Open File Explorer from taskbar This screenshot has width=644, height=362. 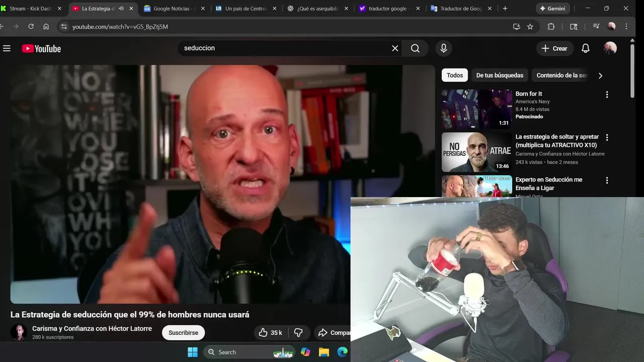tap(324, 352)
